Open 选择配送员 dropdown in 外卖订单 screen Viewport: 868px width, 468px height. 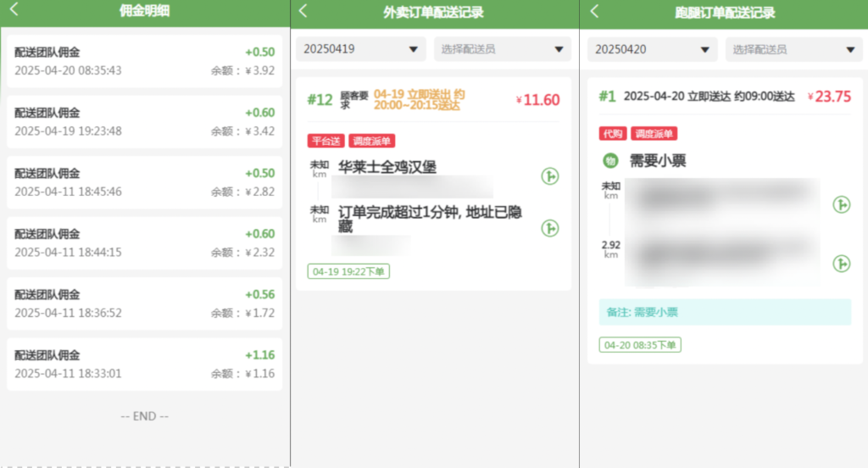[502, 49]
